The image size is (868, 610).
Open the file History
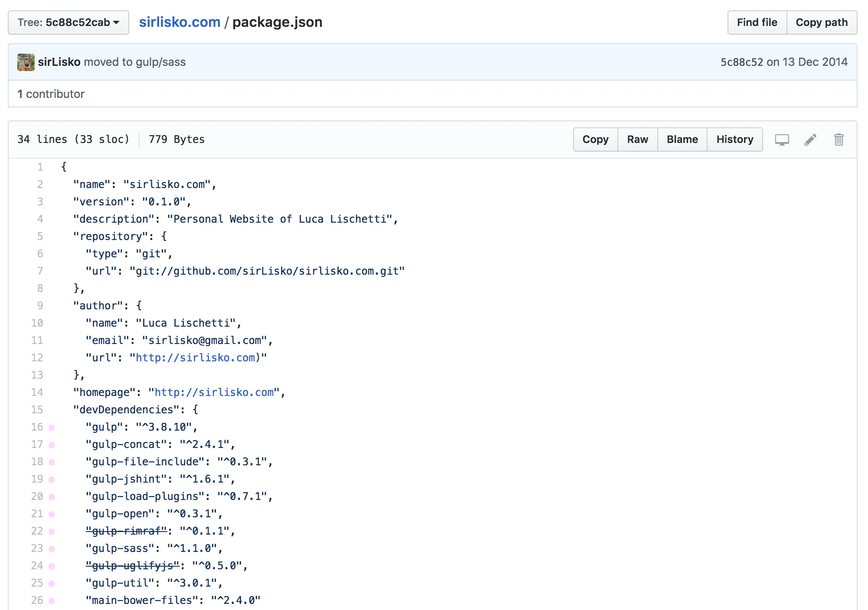734,140
